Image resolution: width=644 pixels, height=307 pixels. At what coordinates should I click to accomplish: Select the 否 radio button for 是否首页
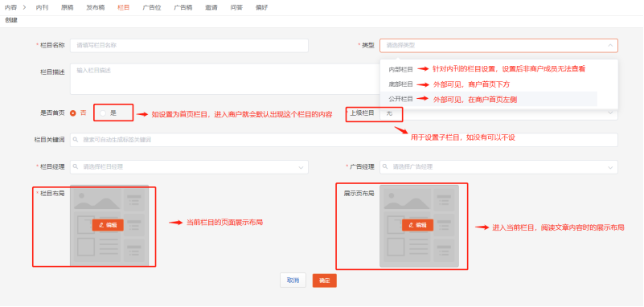coord(73,113)
